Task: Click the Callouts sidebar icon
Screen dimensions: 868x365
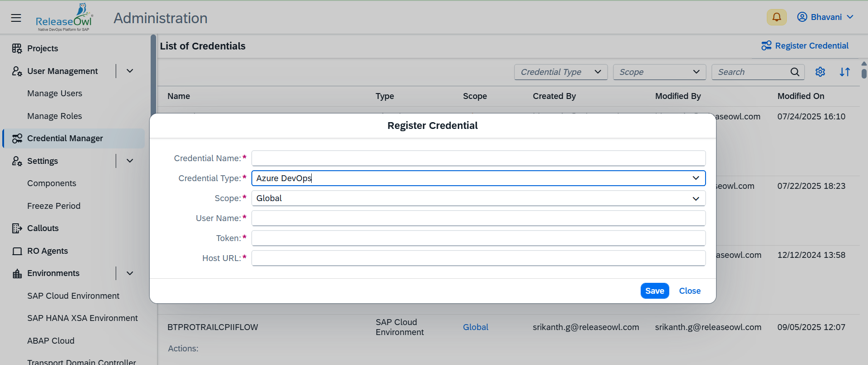Action: pos(17,228)
